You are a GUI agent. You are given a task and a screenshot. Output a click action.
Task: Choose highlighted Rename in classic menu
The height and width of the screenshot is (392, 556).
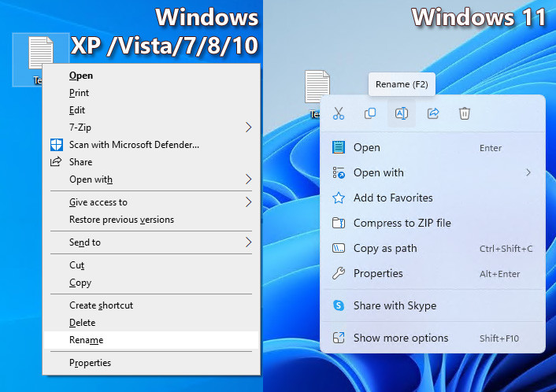(151, 340)
